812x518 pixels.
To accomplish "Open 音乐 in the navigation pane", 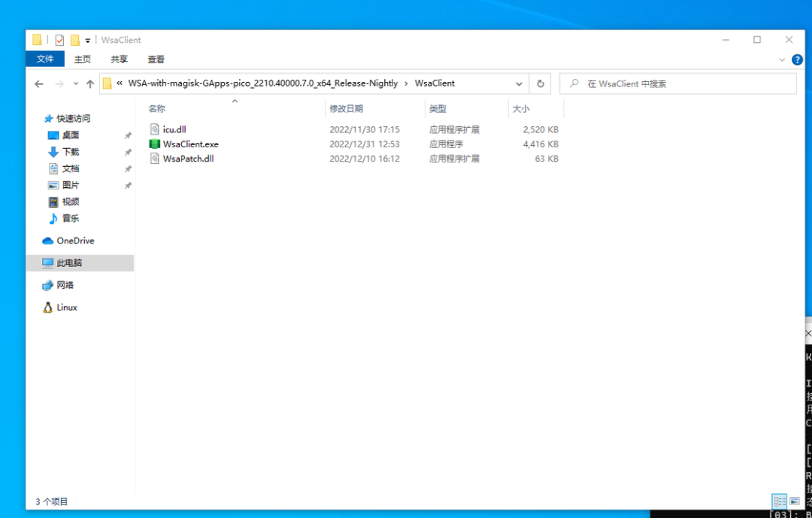I will [71, 218].
